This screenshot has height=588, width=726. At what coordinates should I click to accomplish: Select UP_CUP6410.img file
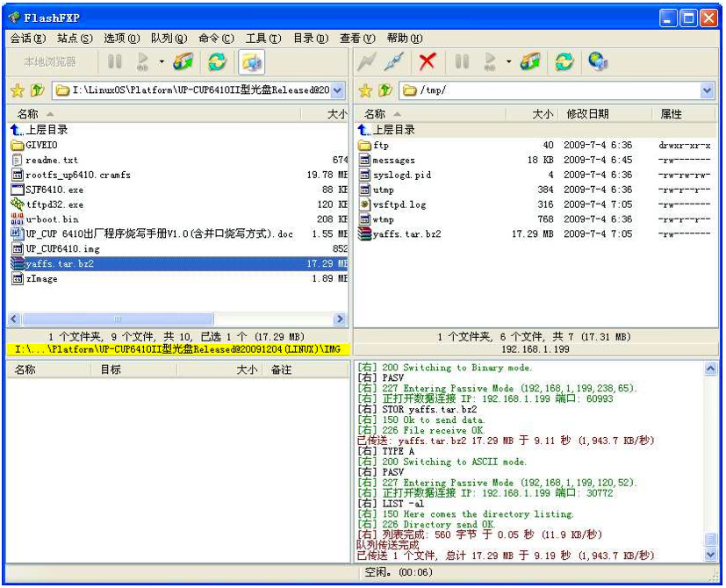(178, 248)
